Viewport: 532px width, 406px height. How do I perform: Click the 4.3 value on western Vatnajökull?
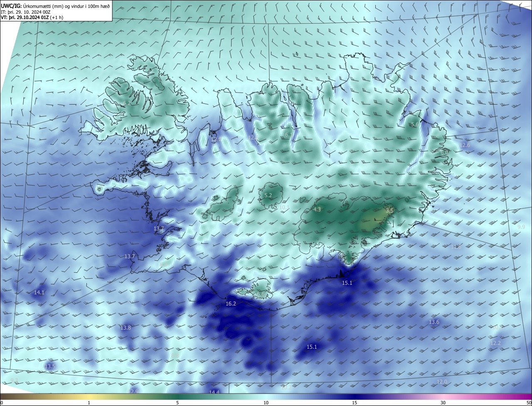(317, 210)
